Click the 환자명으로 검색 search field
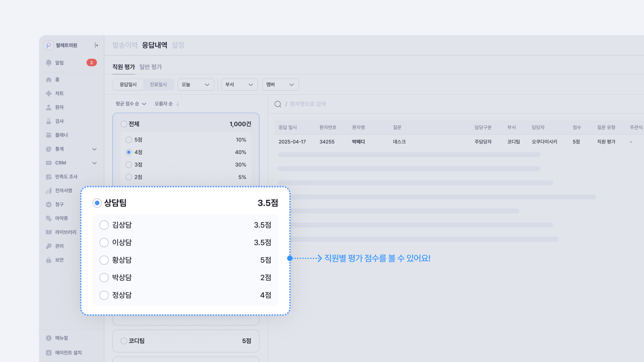The width and height of the screenshot is (644, 362). tap(308, 104)
